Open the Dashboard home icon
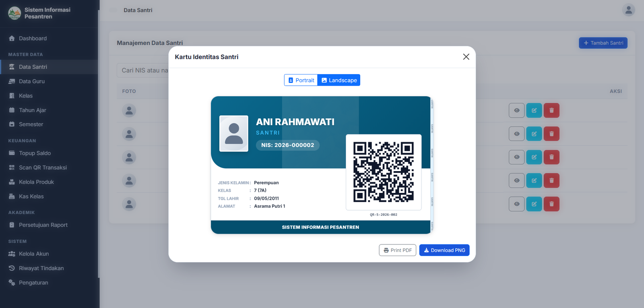This screenshot has width=644, height=308. (x=12, y=38)
